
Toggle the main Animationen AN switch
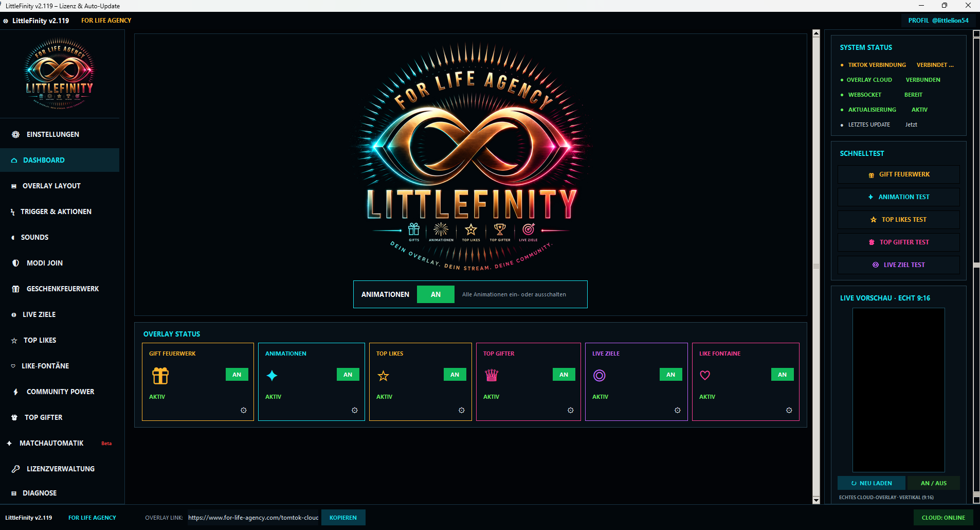click(x=435, y=294)
